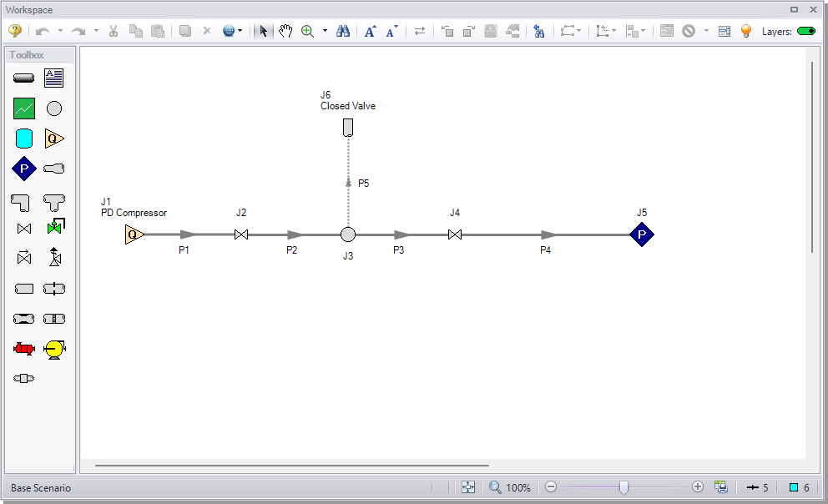Image resolution: width=828 pixels, height=504 pixels.
Task: Select the Annotation tool in Toolbox
Action: 54,78
